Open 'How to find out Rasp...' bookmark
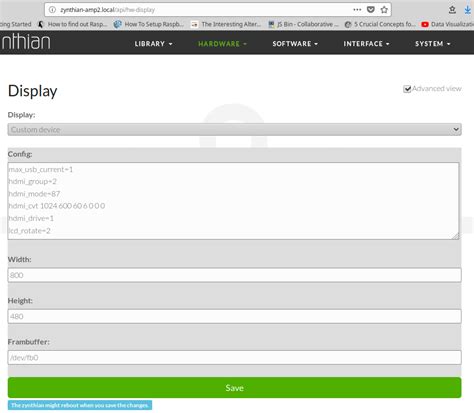Screen dimensions: 474x413 [73, 24]
